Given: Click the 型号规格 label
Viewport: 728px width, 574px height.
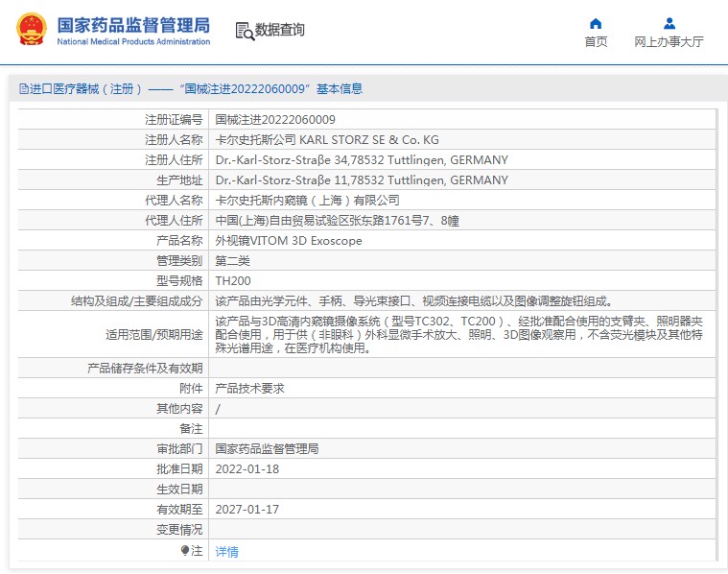Looking at the screenshot, I should tap(179, 280).
